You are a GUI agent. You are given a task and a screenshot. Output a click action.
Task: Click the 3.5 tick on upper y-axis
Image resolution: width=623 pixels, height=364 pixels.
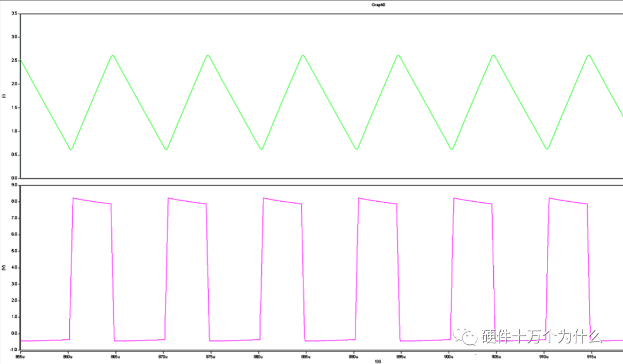[x=14, y=13]
